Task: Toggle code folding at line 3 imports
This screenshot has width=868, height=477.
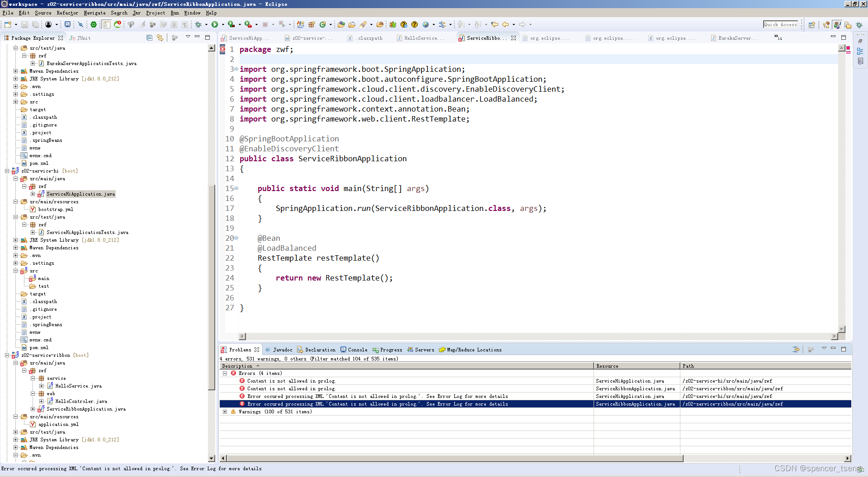Action: [x=236, y=69]
